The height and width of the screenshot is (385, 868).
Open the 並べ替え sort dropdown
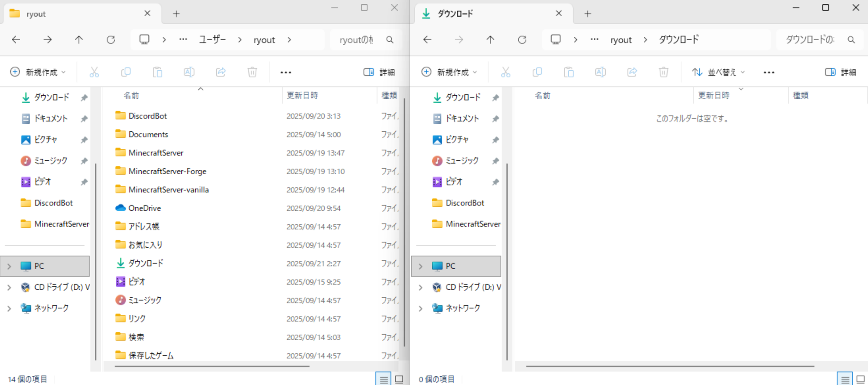point(718,72)
